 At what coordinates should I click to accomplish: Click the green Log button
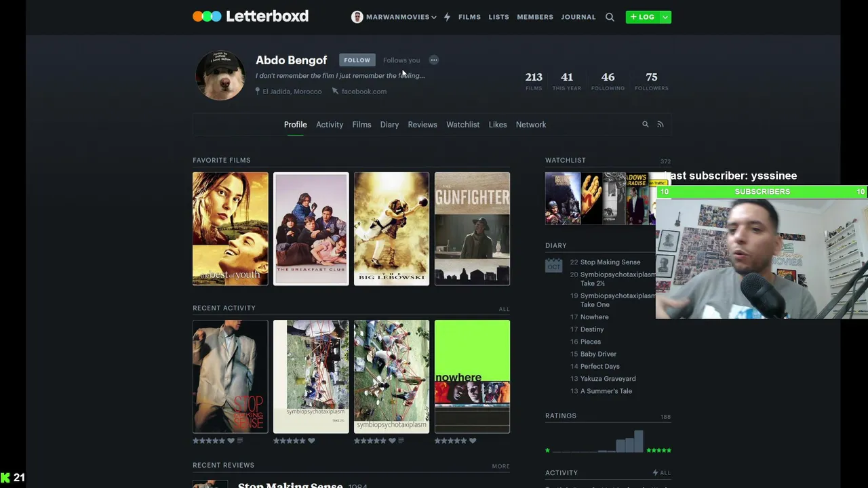pyautogui.click(x=642, y=17)
